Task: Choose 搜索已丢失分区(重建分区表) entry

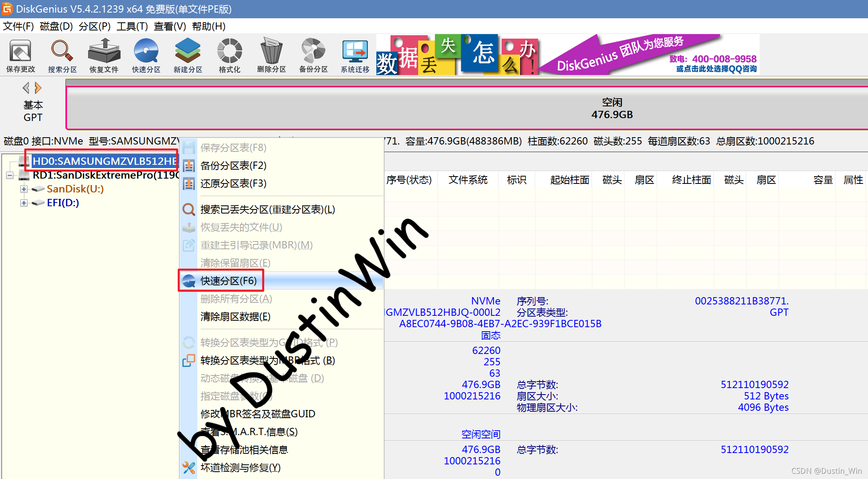Action: pos(282,209)
